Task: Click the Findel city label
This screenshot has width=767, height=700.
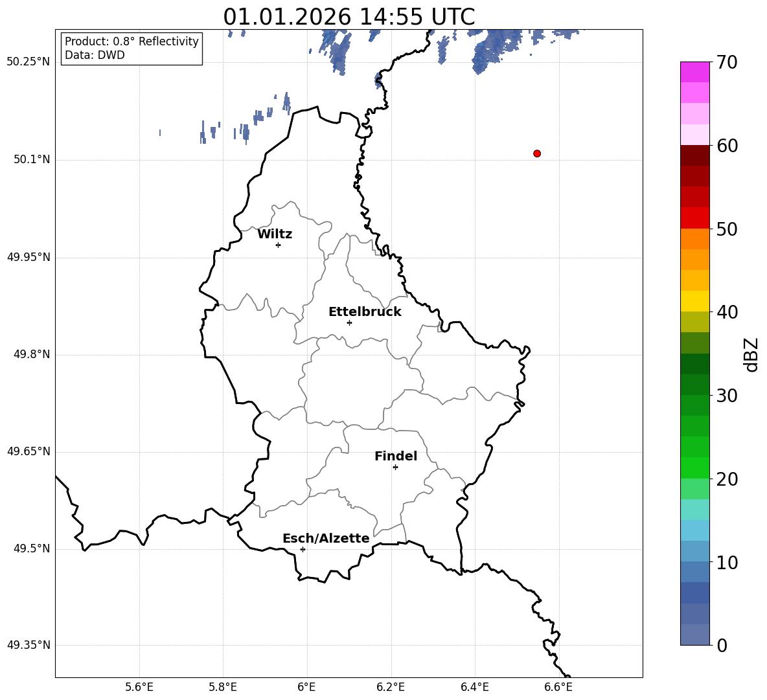Action: [x=396, y=456]
